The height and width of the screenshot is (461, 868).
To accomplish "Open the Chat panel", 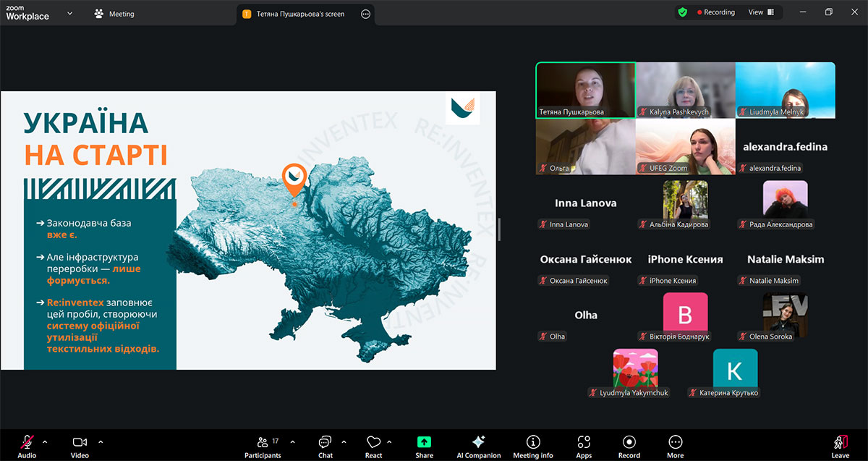I will click(x=325, y=443).
